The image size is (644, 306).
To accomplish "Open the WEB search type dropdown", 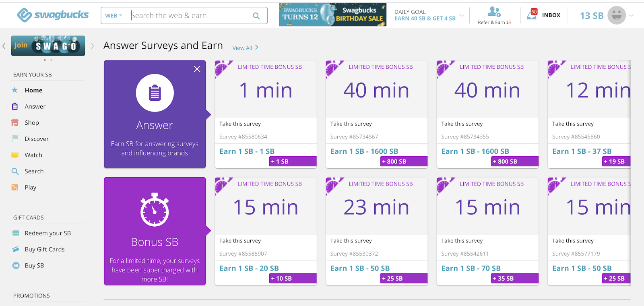I will pos(114,16).
